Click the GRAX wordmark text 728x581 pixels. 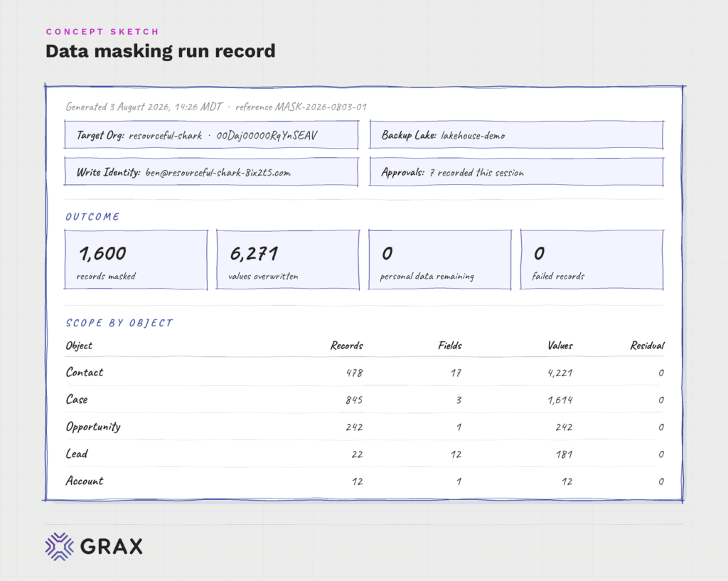[112, 547]
